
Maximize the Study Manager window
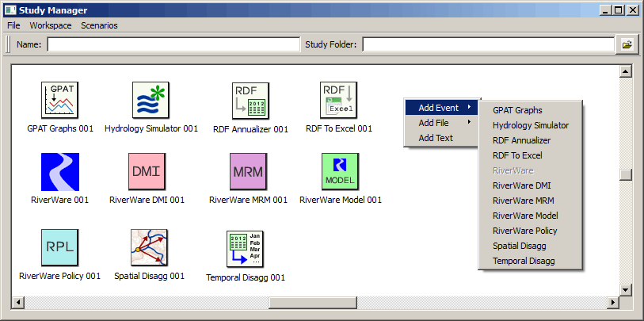(x=618, y=10)
